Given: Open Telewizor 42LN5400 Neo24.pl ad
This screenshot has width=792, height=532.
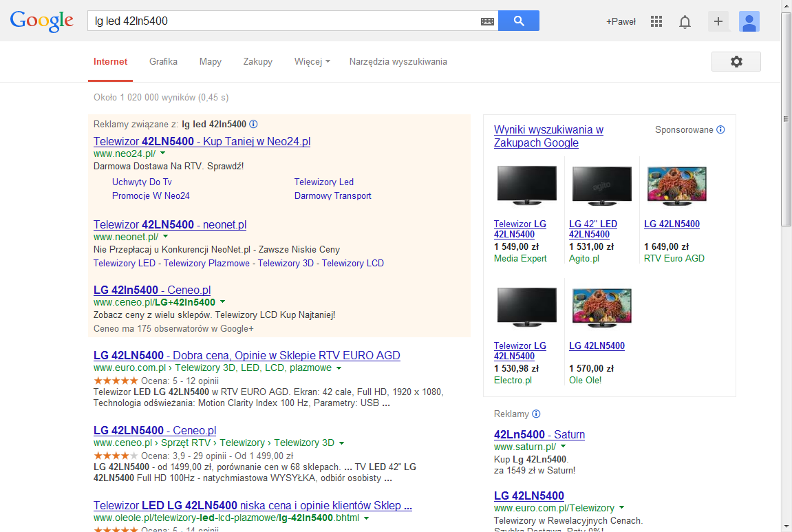Looking at the screenshot, I should 202,142.
